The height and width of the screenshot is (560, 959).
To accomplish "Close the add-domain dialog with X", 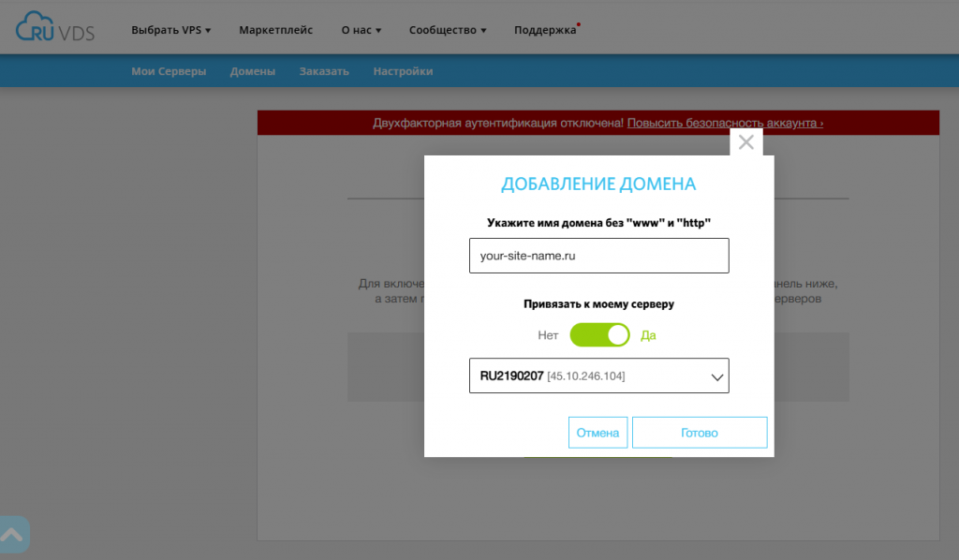I will (x=746, y=141).
